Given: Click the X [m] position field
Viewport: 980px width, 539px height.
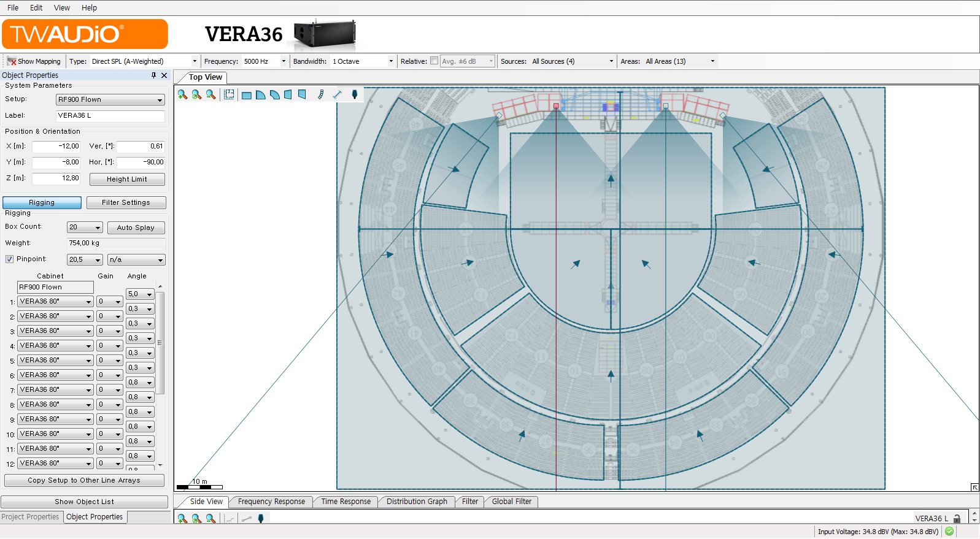Looking at the screenshot, I should pyautogui.click(x=56, y=147).
